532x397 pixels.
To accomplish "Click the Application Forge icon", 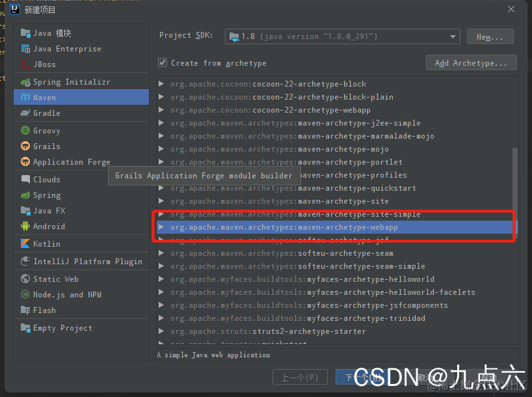I will 25,161.
